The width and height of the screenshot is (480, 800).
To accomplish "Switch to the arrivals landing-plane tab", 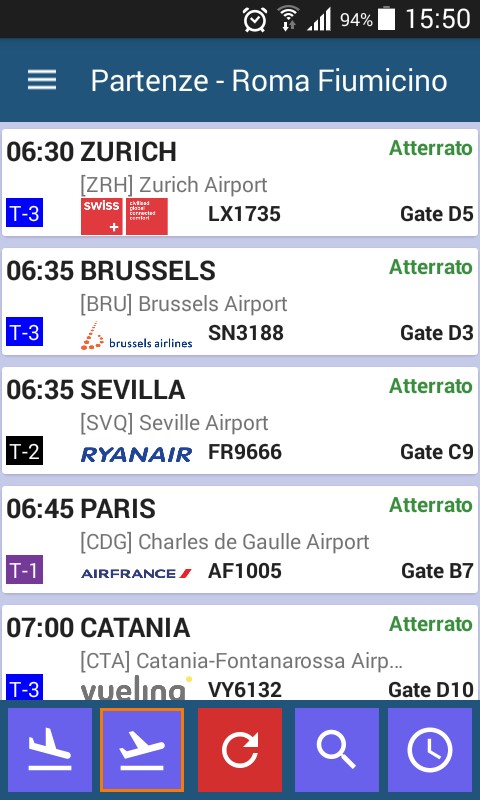I will pyautogui.click(x=49, y=749).
